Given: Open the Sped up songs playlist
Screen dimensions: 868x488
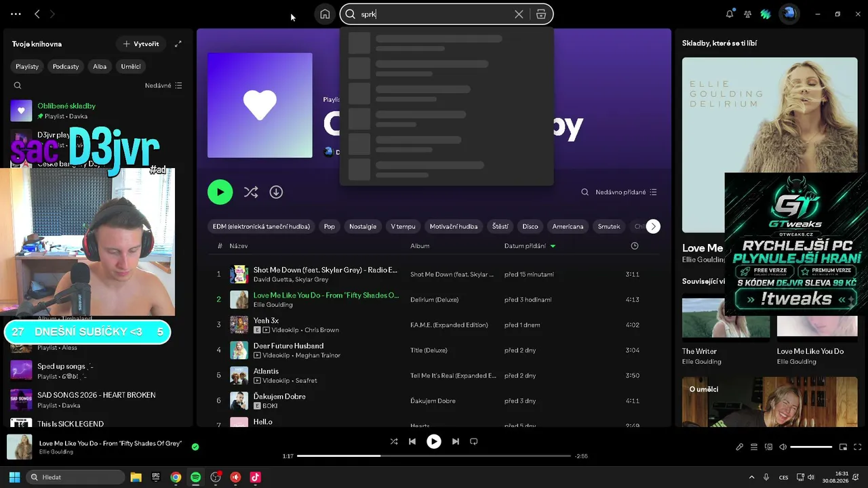Looking at the screenshot, I should (x=97, y=371).
